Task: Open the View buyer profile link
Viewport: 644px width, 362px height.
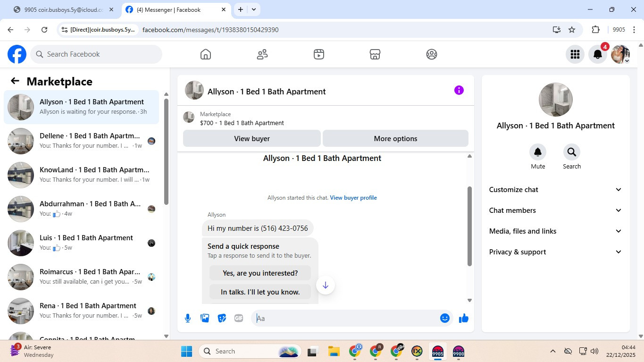Action: pyautogui.click(x=353, y=198)
